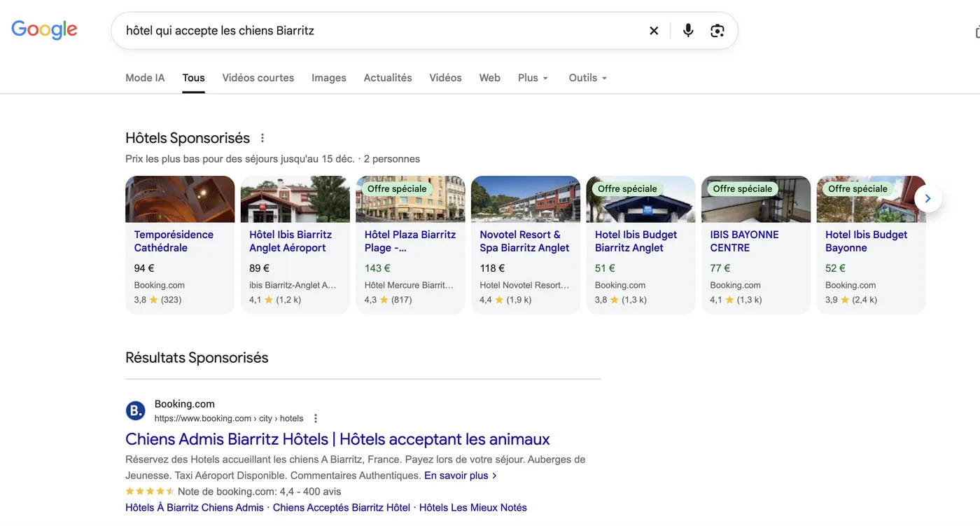Open Hôtel Ibis Biarritz Anglet Aéroport listing
Image resolution: width=980 pixels, height=526 pixels.
295,244
